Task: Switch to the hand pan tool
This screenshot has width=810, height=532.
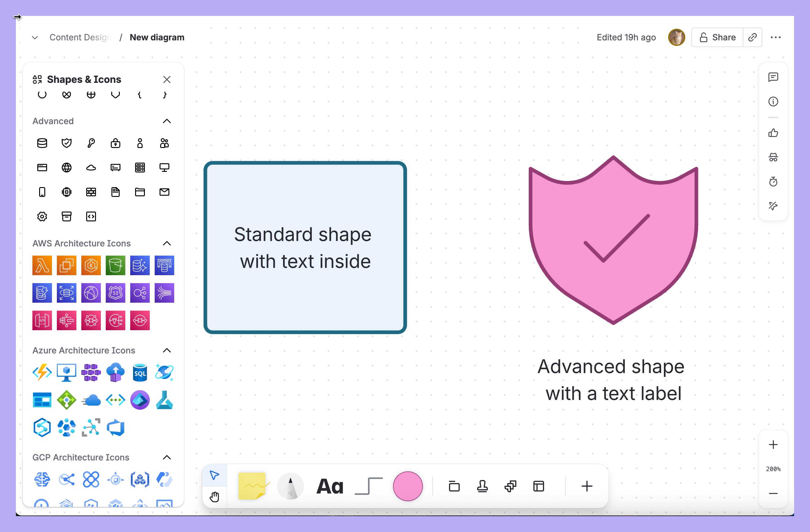Action: pos(214,497)
